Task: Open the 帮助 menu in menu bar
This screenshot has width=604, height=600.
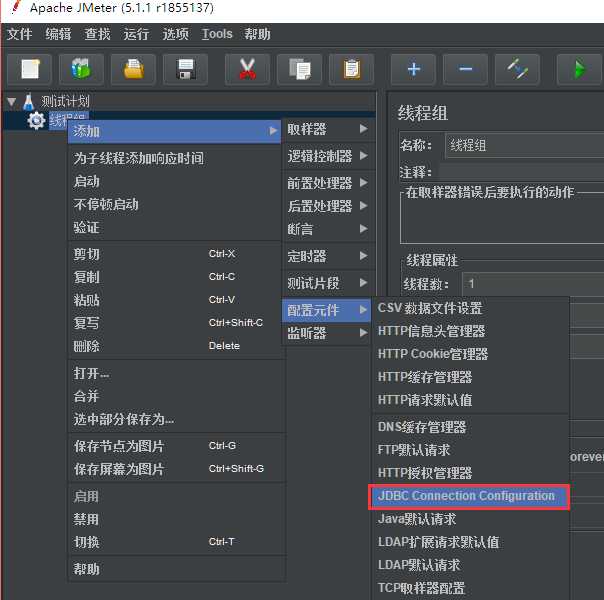Action: point(257,34)
